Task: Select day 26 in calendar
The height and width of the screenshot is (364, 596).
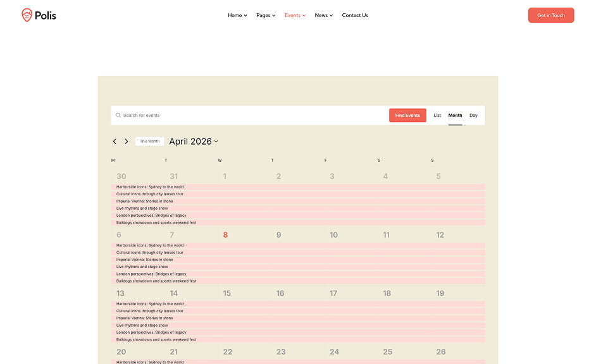Action: point(441,351)
